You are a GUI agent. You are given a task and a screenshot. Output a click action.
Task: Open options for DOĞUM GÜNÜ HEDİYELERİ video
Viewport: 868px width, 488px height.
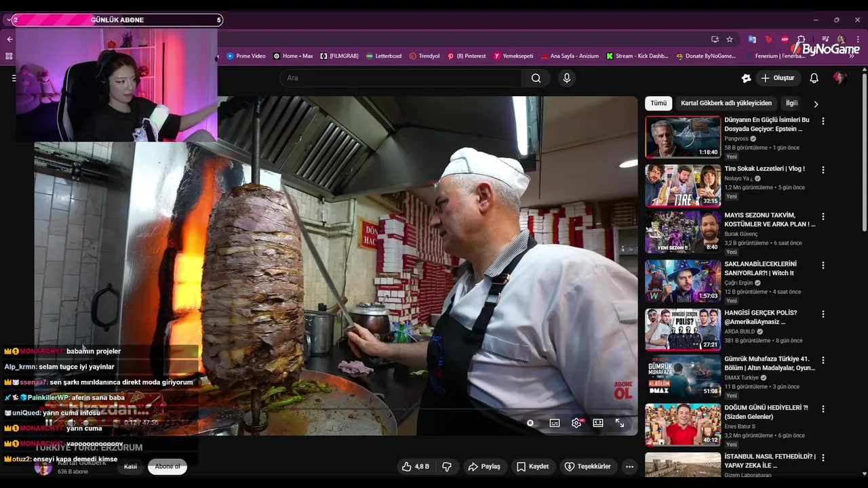pyautogui.click(x=823, y=409)
